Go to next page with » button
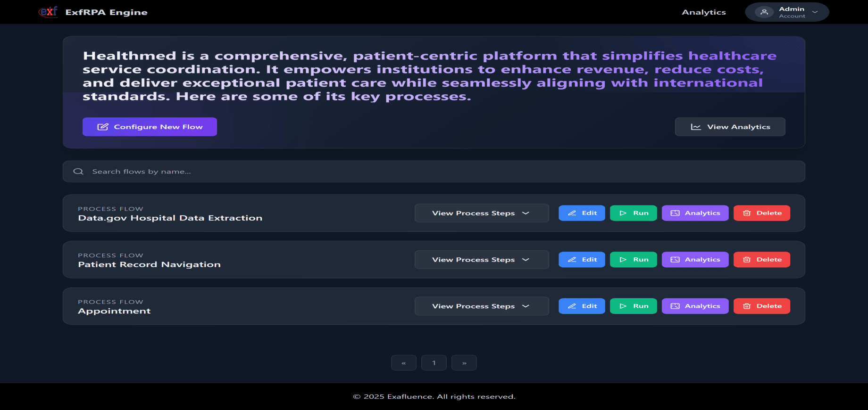This screenshot has height=410, width=868. coord(464,363)
